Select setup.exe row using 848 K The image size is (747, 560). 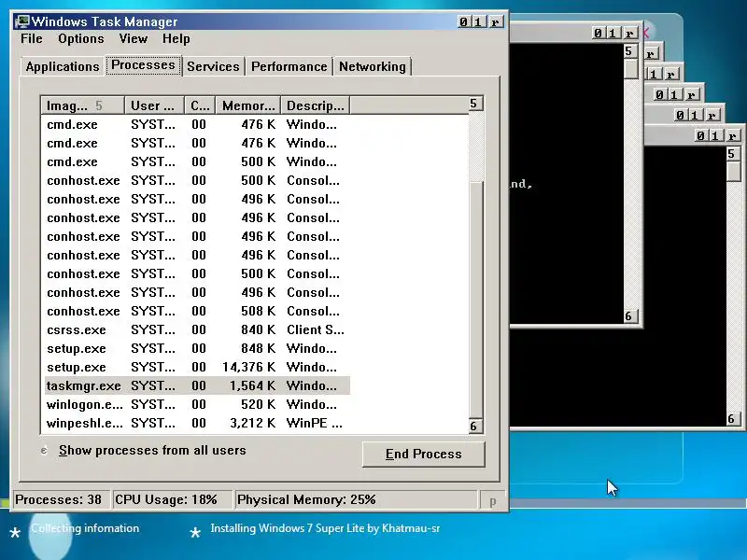click(x=197, y=348)
